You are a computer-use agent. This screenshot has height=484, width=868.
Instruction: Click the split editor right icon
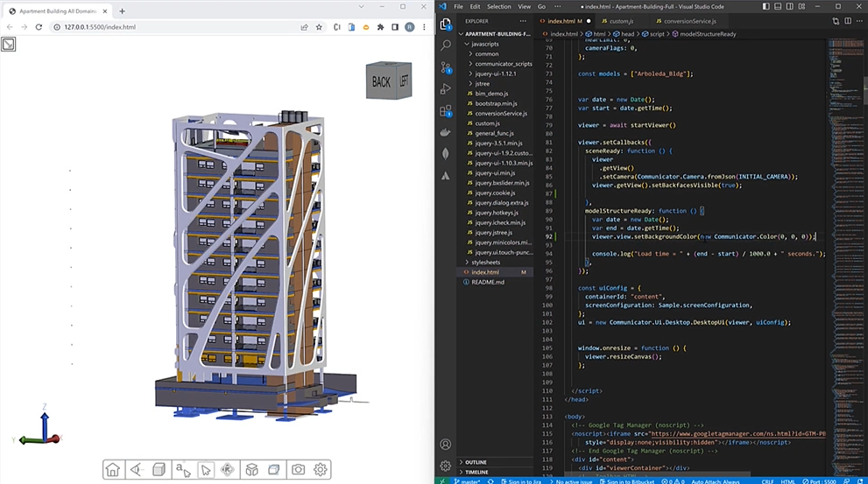click(x=848, y=21)
